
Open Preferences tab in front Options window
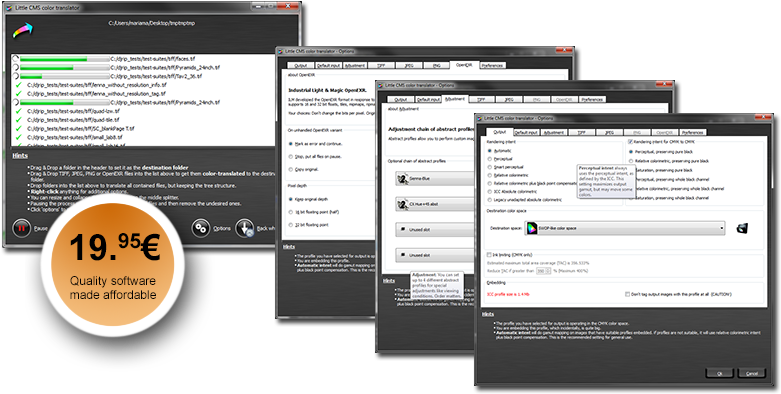point(693,133)
